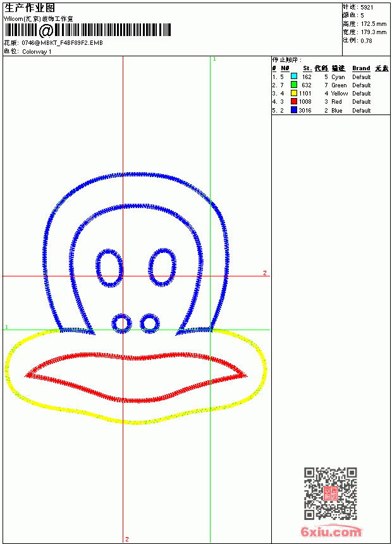Click the file name 0746@MBKT_F4BF89F2.EMB
Screen dimensions: 392x544
62,43
